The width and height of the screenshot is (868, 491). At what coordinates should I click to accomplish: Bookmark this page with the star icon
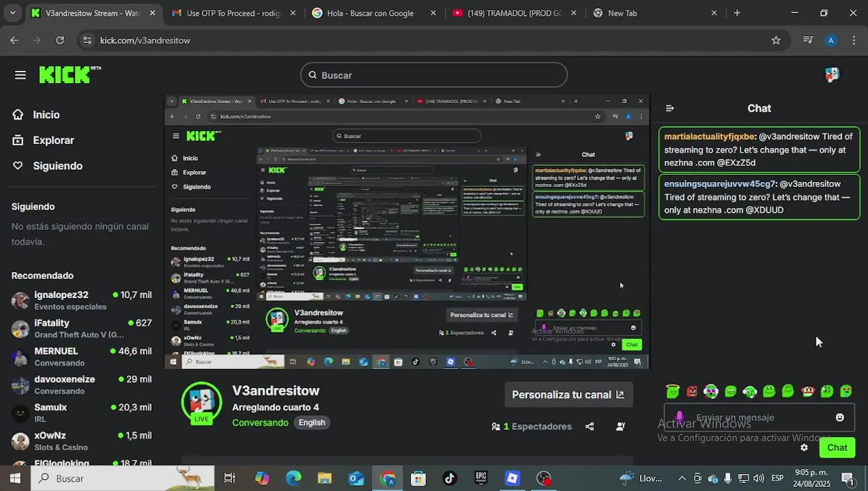pyautogui.click(x=776, y=40)
